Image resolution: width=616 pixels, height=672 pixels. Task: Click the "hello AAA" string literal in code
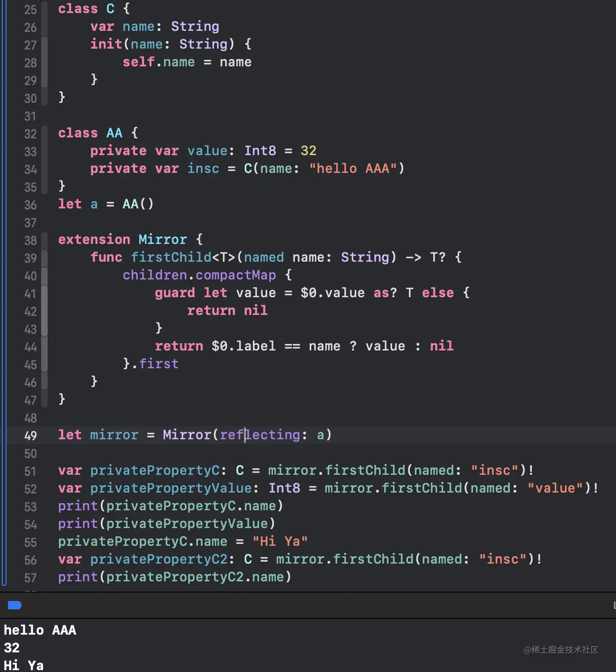click(x=353, y=169)
